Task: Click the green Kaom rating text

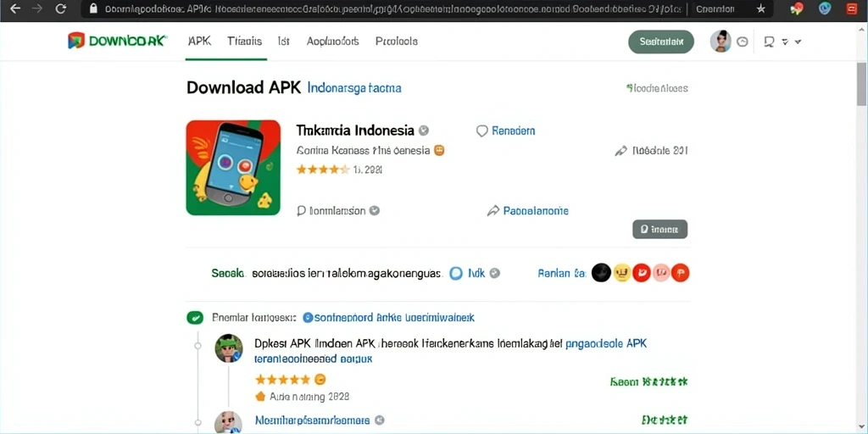Action: [x=649, y=382]
